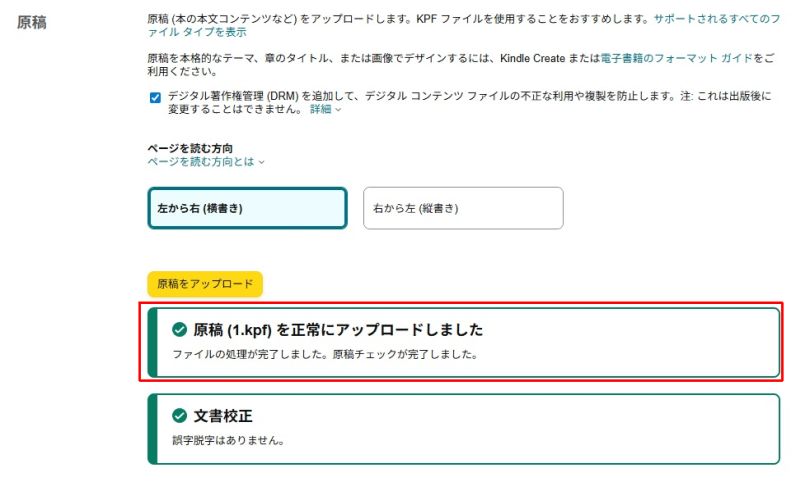Image resolution: width=800 pixels, height=496 pixels.
Task: Toggle the DRM デジタル著作権管理 checkbox
Action: point(155,97)
